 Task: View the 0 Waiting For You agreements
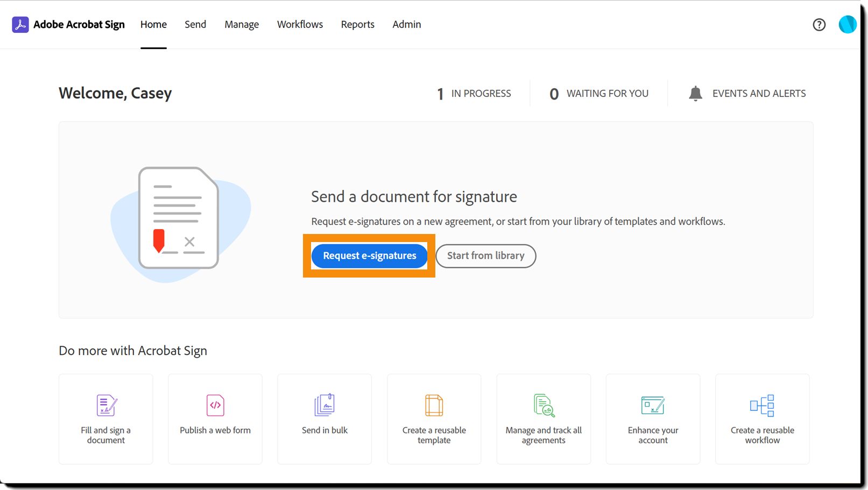coord(599,94)
